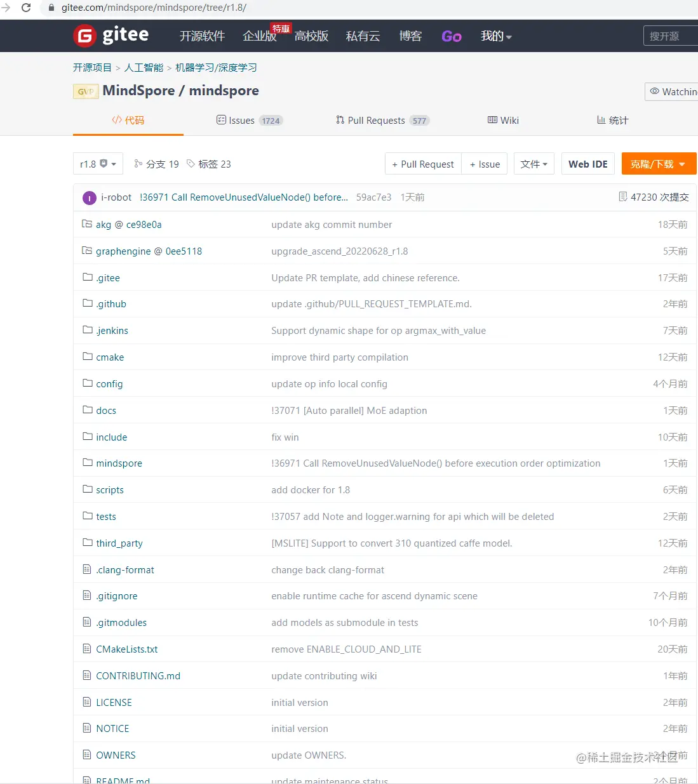Open 私有云 in the navbar
This screenshot has width=698, height=784.
point(363,36)
